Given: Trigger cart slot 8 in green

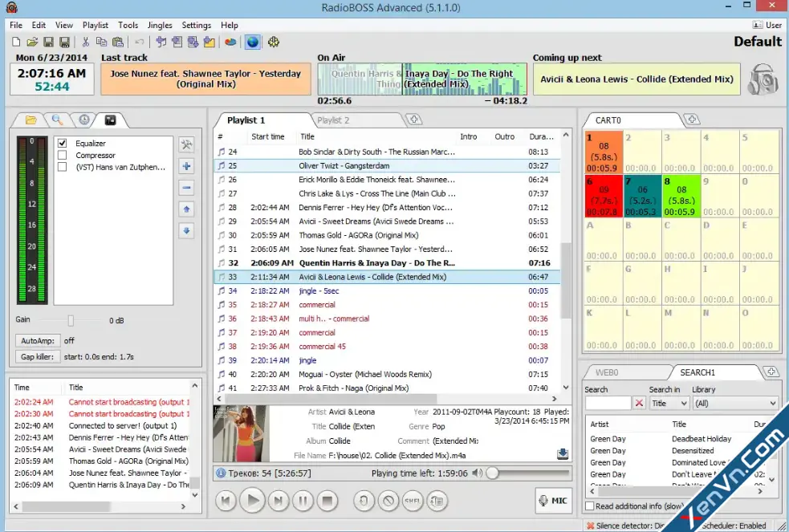Looking at the screenshot, I should pyautogui.click(x=681, y=196).
